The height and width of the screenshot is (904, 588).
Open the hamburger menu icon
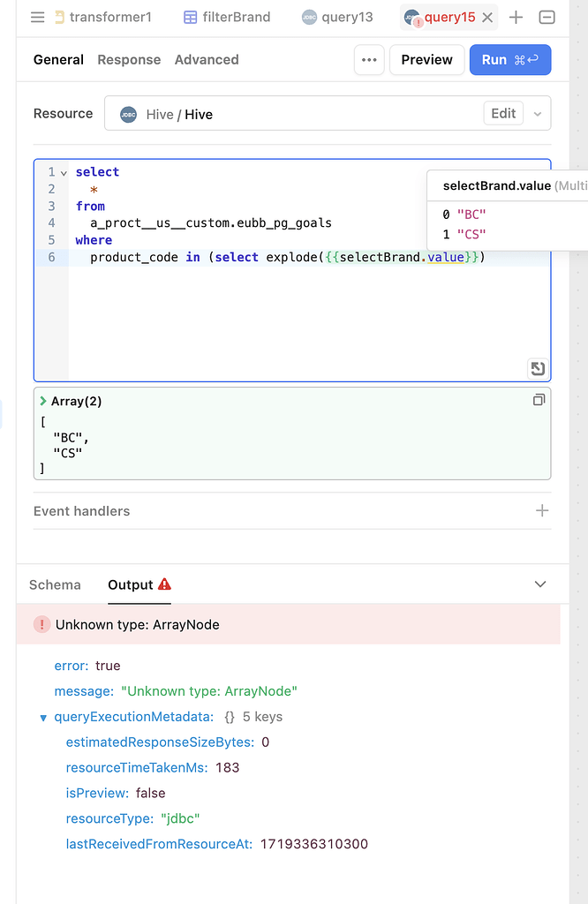37,18
